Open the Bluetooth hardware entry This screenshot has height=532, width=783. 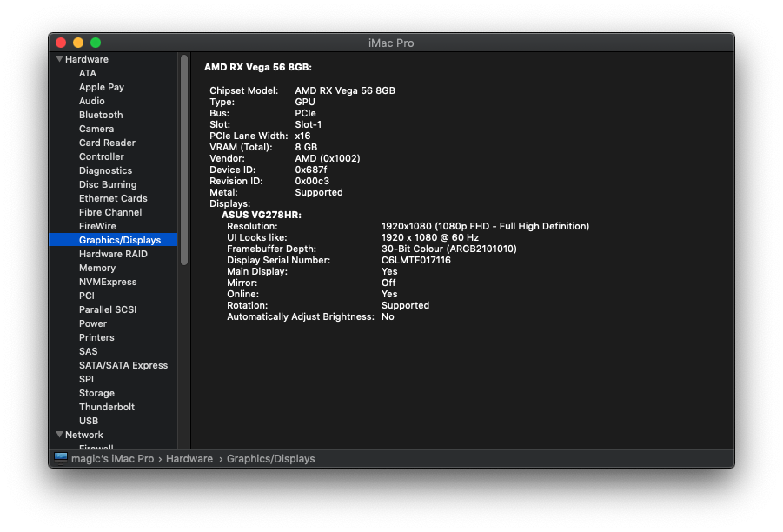pos(101,115)
